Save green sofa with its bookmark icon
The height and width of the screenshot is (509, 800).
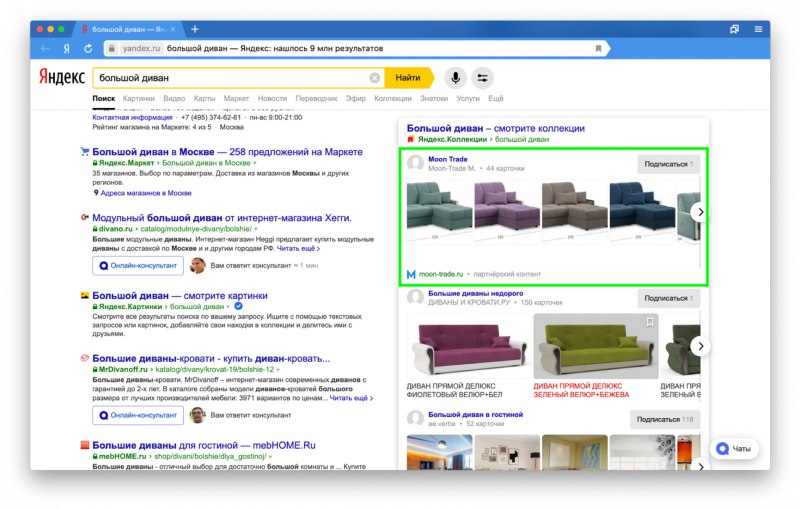click(649, 322)
